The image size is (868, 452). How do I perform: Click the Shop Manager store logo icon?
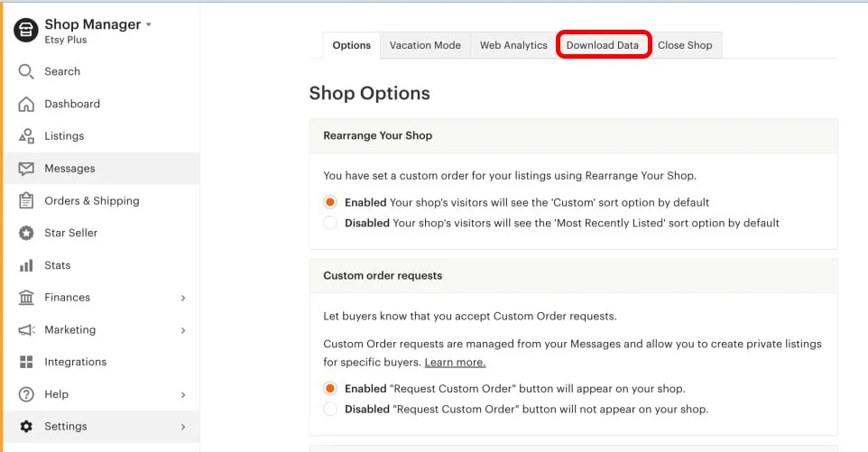click(26, 30)
